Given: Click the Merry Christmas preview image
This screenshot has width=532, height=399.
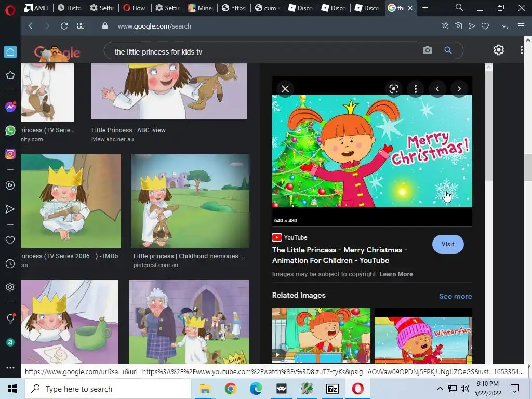Looking at the screenshot, I should coord(372,151).
